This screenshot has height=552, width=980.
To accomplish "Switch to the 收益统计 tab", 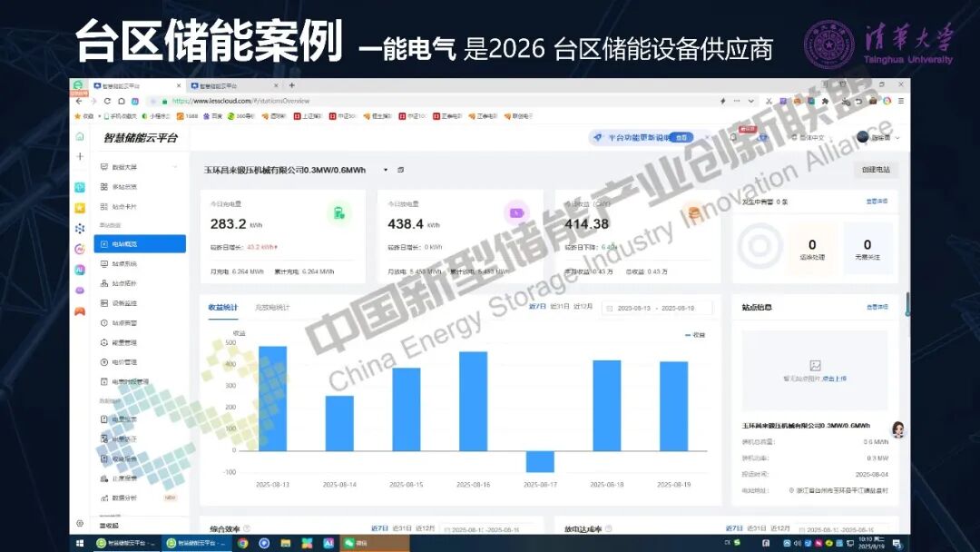I will coord(223,307).
